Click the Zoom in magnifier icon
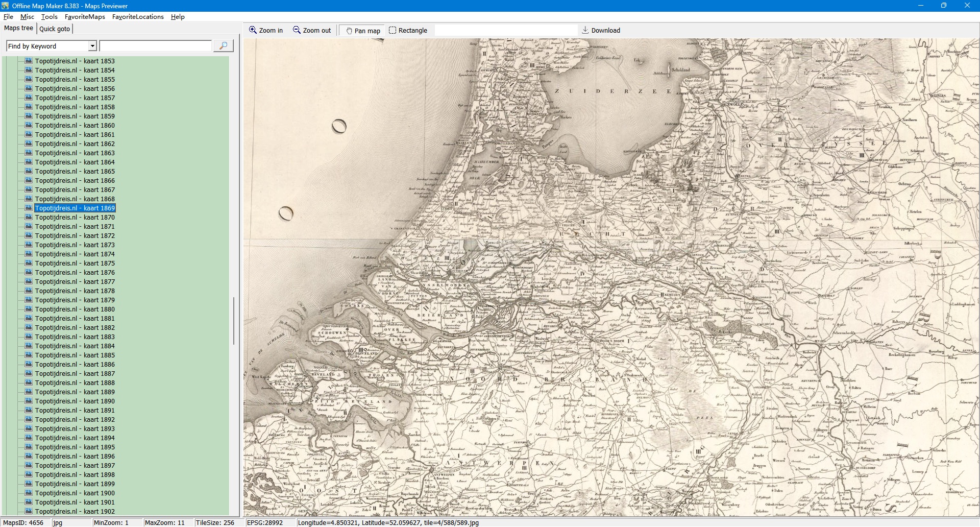980x527 pixels. 253,30
